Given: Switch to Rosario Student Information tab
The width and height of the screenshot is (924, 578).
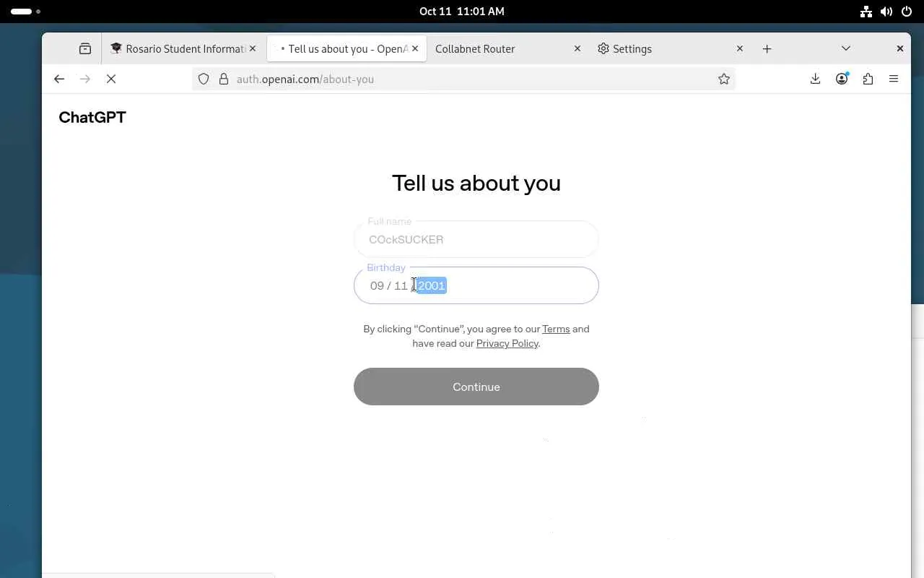Looking at the screenshot, I should pyautogui.click(x=183, y=48).
